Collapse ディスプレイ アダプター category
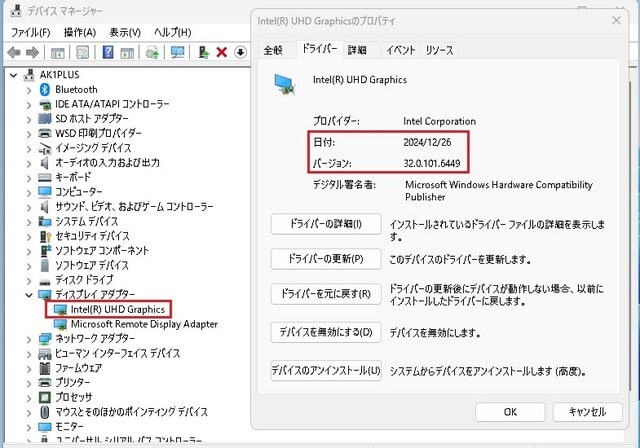 (x=29, y=295)
